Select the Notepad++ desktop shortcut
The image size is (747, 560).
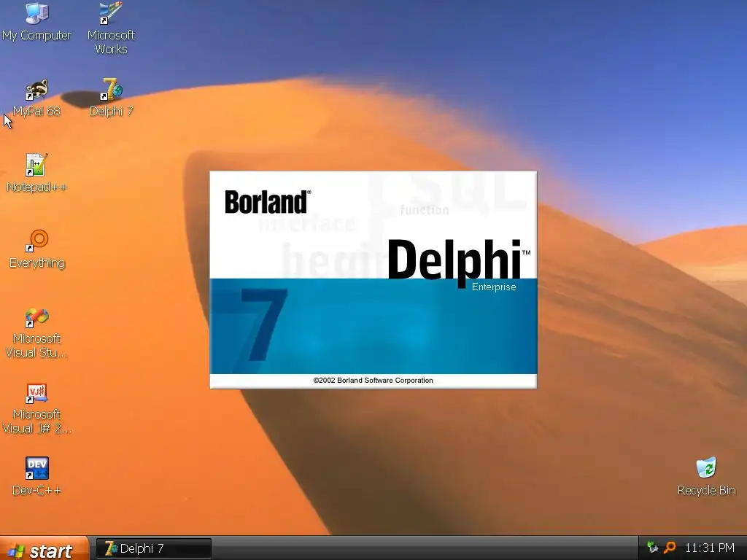click(x=36, y=174)
